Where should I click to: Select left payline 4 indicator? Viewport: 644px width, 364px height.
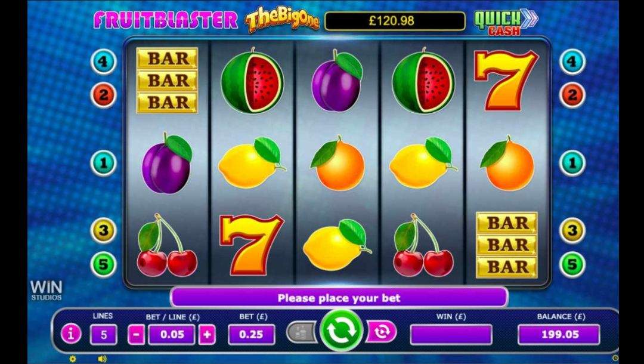[x=103, y=61]
